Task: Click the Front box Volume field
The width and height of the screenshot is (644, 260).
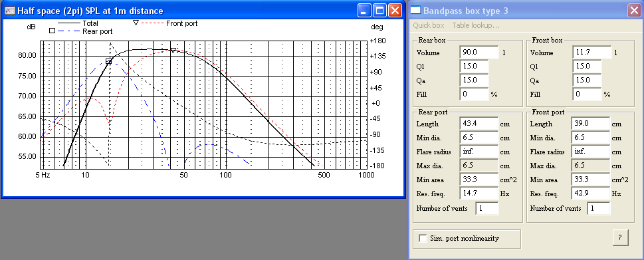Action: coord(591,53)
